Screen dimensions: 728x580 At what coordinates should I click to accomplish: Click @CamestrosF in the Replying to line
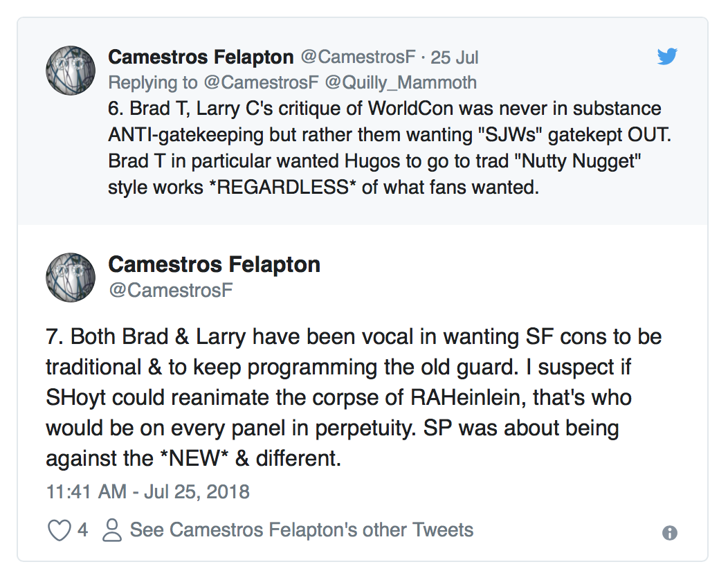(x=260, y=83)
